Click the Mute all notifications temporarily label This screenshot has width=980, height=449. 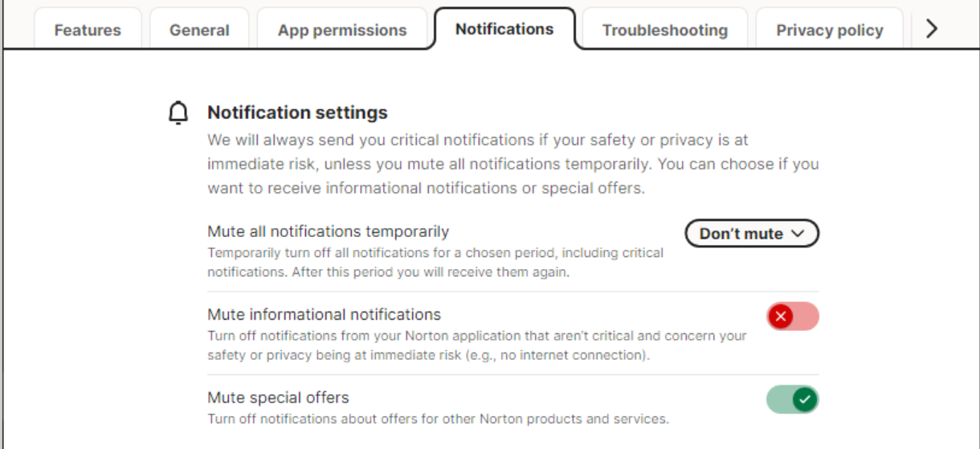(x=328, y=231)
